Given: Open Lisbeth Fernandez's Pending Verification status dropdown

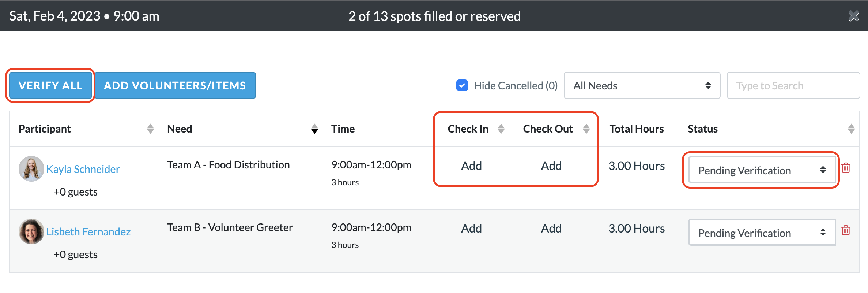Looking at the screenshot, I should [x=762, y=233].
